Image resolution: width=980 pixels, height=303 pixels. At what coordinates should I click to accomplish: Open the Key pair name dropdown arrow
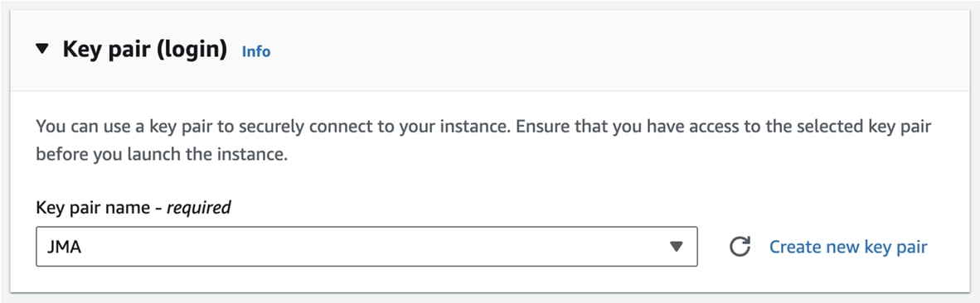676,247
